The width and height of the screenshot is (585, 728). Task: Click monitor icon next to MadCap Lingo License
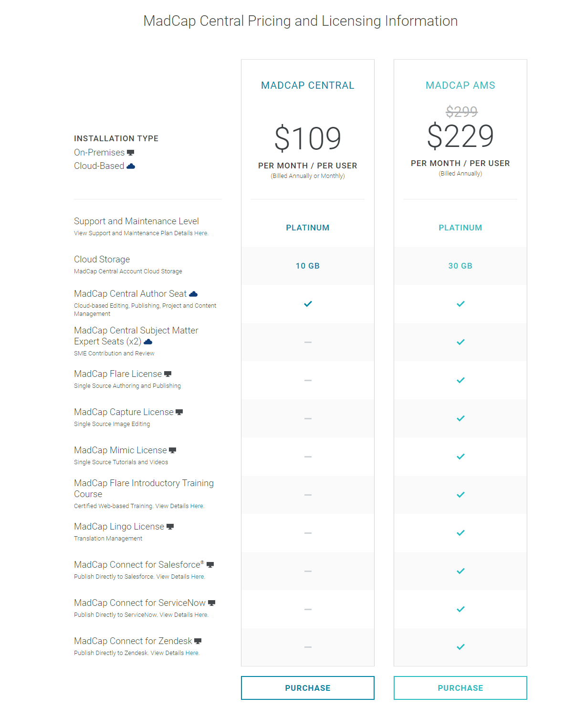pos(170,527)
